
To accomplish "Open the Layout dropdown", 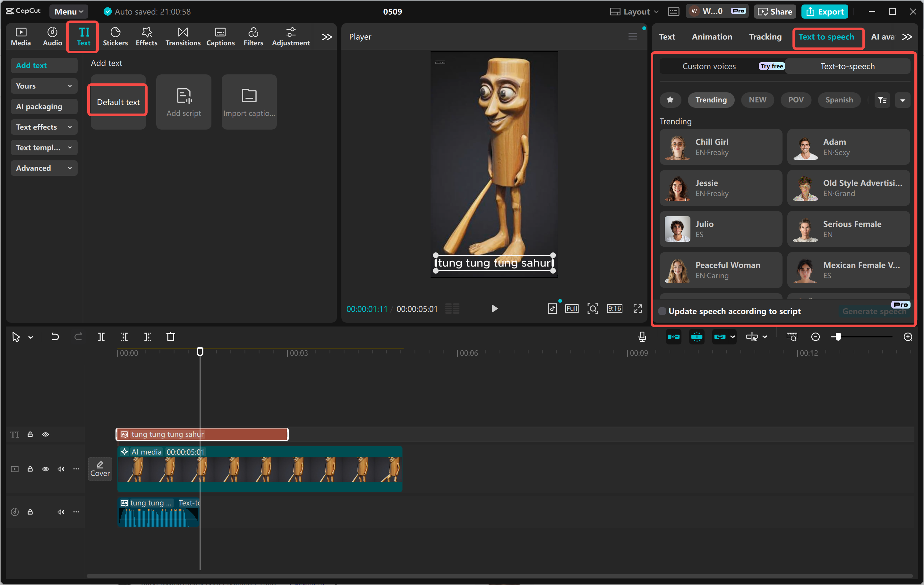I will point(634,12).
